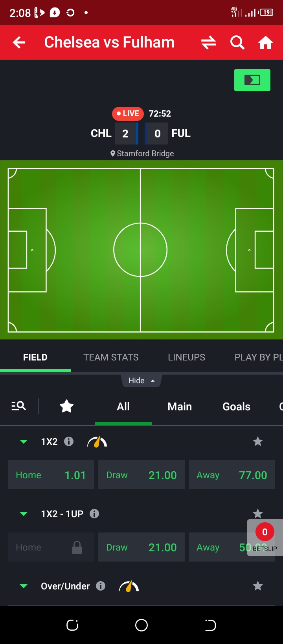Image resolution: width=283 pixels, height=644 pixels.
Task: Collapse the Over/Under market section
Action: [x=24, y=586]
